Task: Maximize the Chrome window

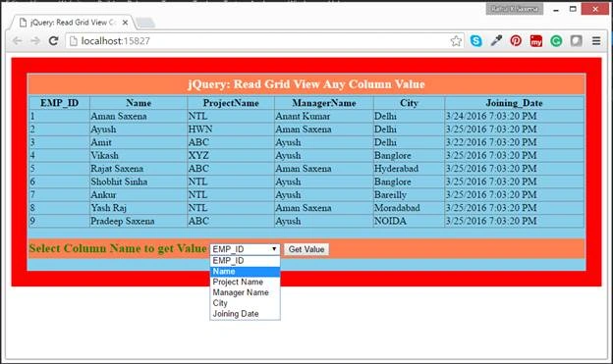Action: pyautogui.click(x=573, y=9)
